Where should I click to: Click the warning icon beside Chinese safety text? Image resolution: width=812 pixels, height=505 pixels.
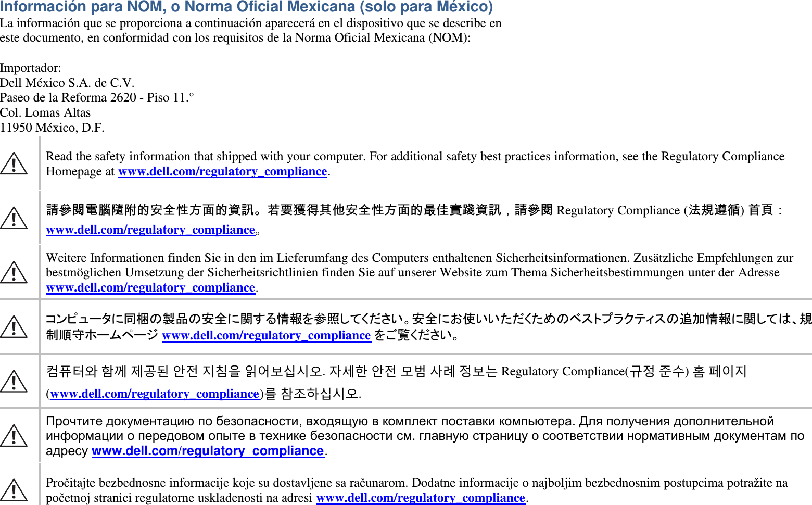point(14,218)
